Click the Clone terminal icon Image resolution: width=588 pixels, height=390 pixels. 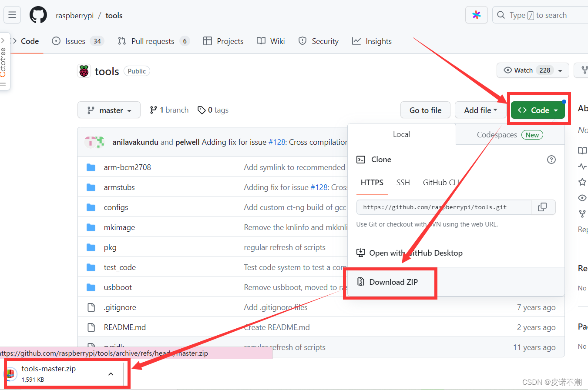coord(361,160)
